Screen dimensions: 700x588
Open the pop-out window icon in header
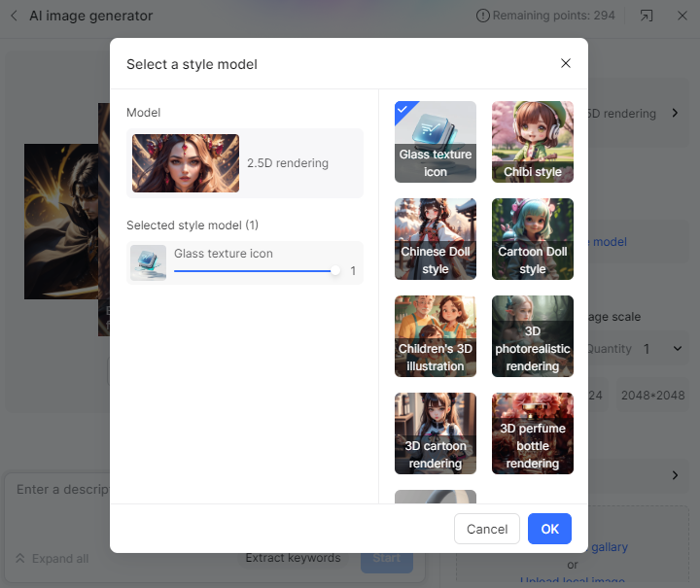point(646,17)
